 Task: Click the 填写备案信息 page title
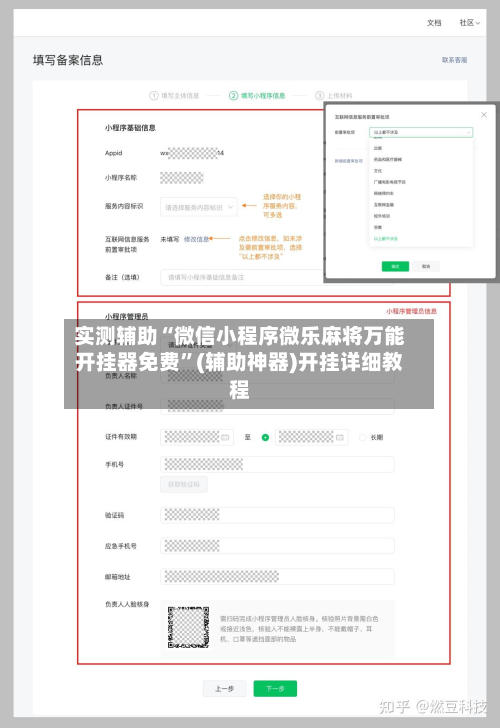(x=68, y=60)
